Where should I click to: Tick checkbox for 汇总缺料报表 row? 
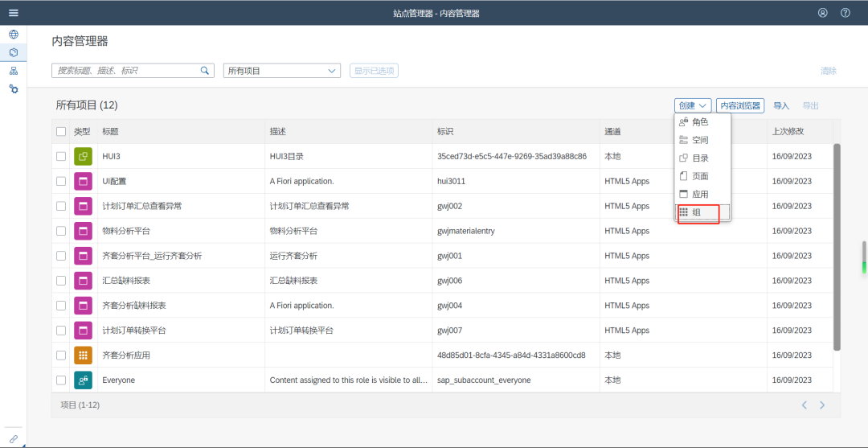point(61,281)
